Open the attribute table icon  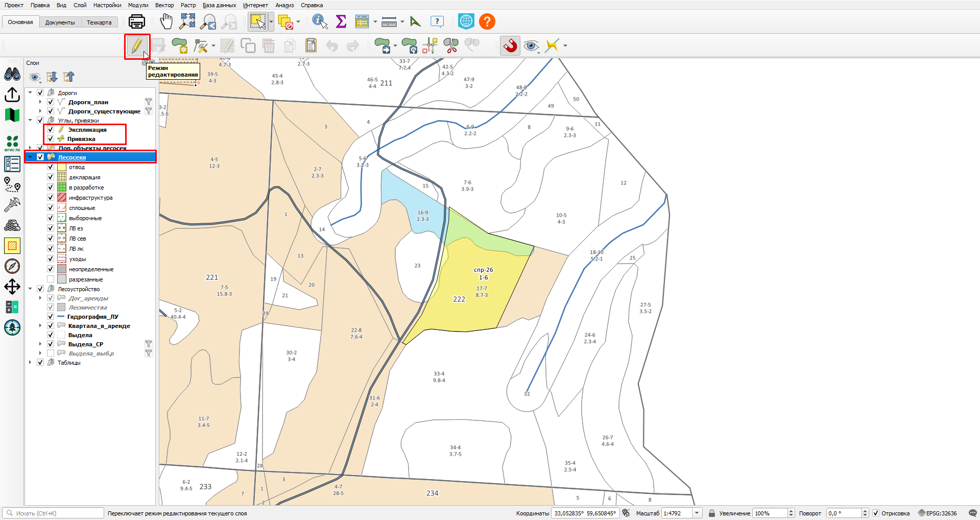pyautogui.click(x=362, y=21)
